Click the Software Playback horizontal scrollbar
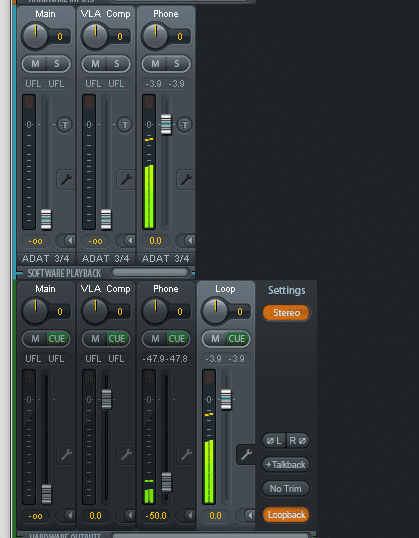 (x=150, y=272)
